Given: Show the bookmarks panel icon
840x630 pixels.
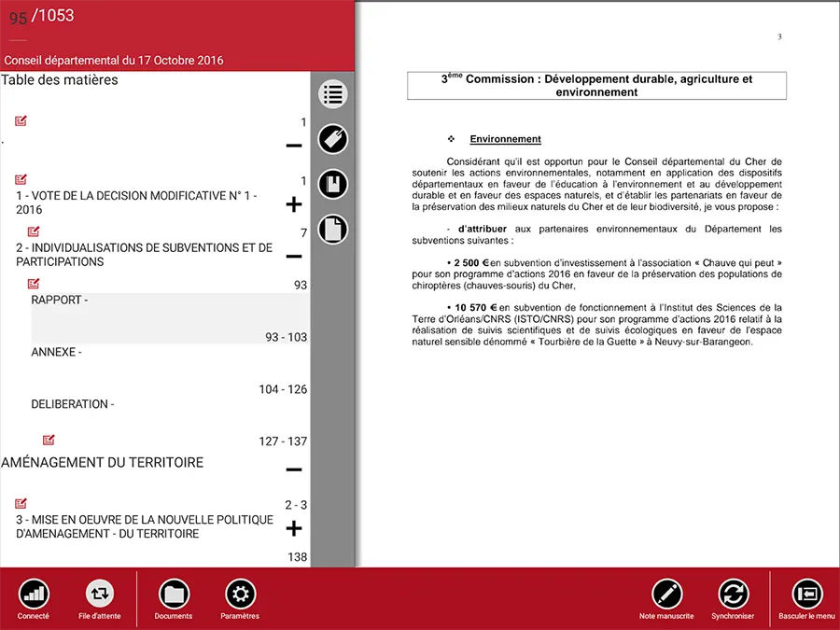Looking at the screenshot, I should [332, 184].
